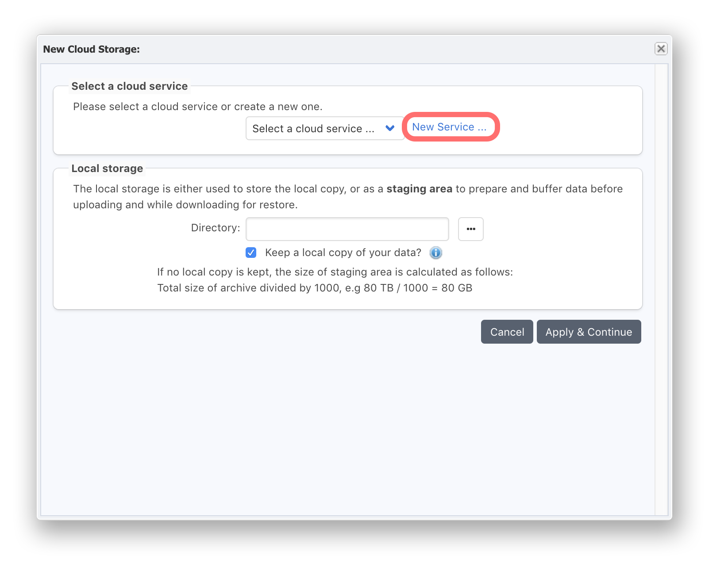Click the 'Directory:' field label
728x567 pixels.
(216, 228)
